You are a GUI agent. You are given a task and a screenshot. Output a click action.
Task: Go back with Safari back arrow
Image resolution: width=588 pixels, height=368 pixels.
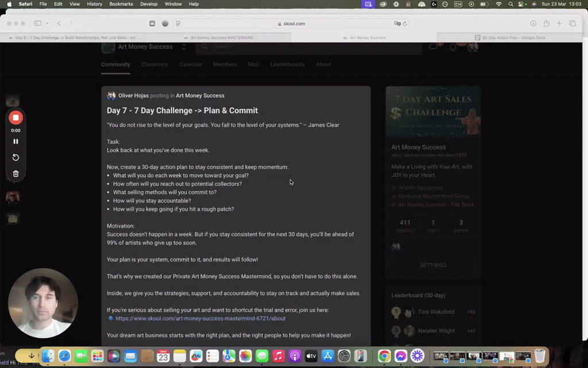[59, 23]
